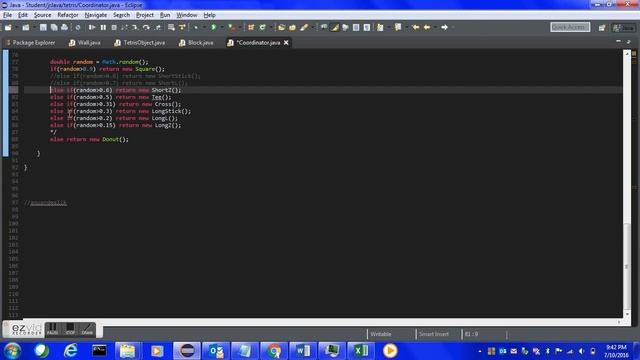Click the scrollbar up arrow

coord(627,53)
